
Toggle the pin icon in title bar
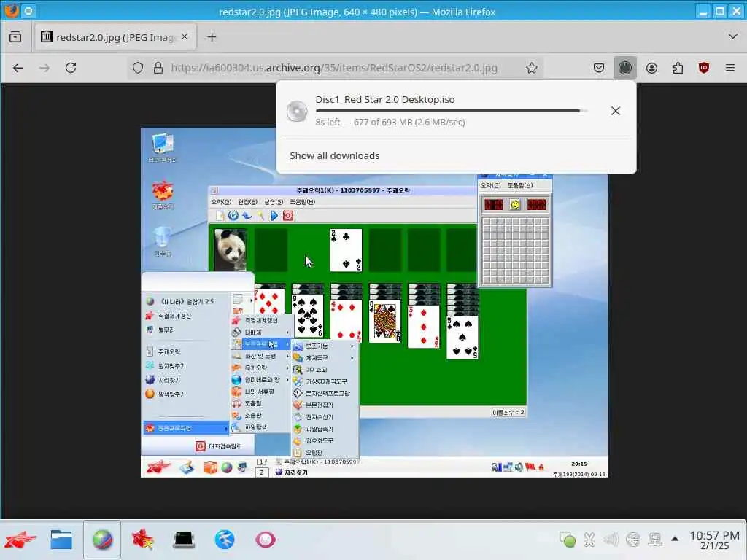click(x=28, y=10)
